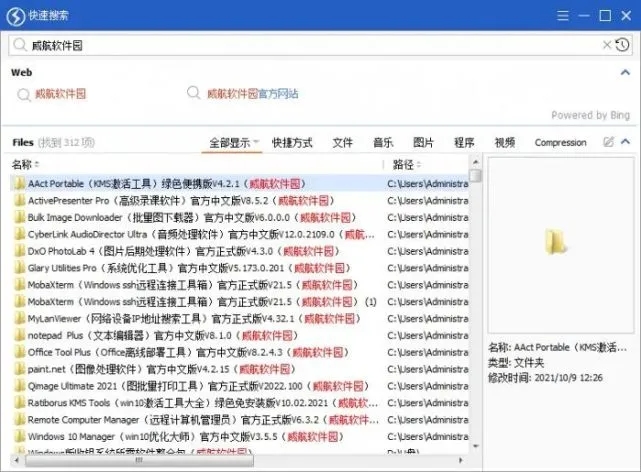The image size is (641, 472).
Task: Click the edit filters pencil icon
Action: point(608,142)
